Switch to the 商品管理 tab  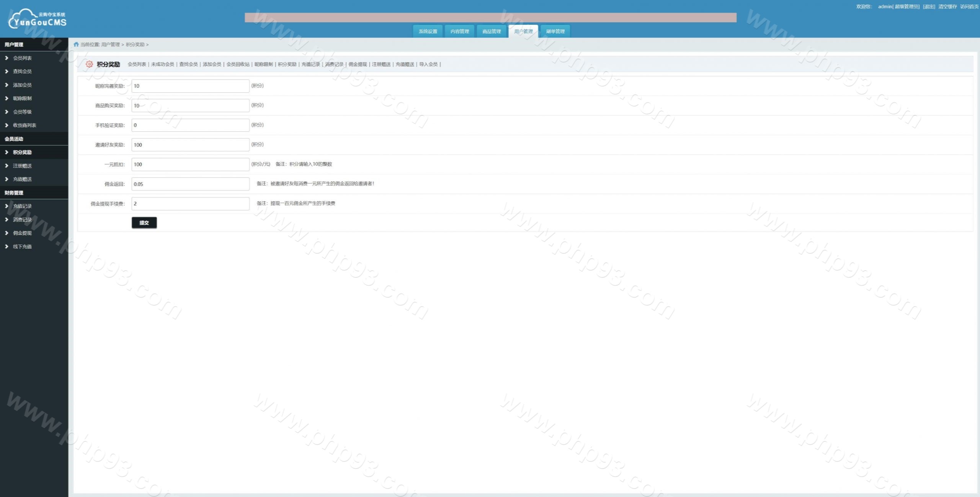click(x=491, y=31)
